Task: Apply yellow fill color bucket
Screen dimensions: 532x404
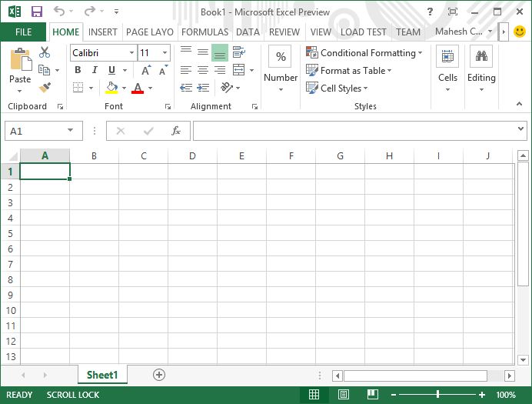Action: pos(111,88)
